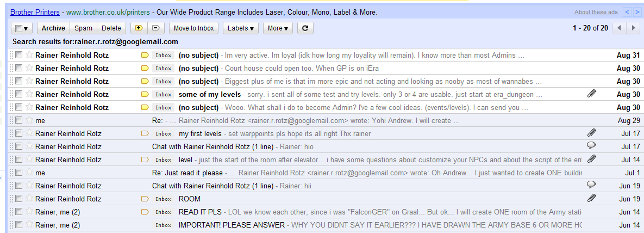Check the box for "IMPORTANT! PLEASE ANSWER" email
Viewport: 644px width, 233px height.
[19, 225]
